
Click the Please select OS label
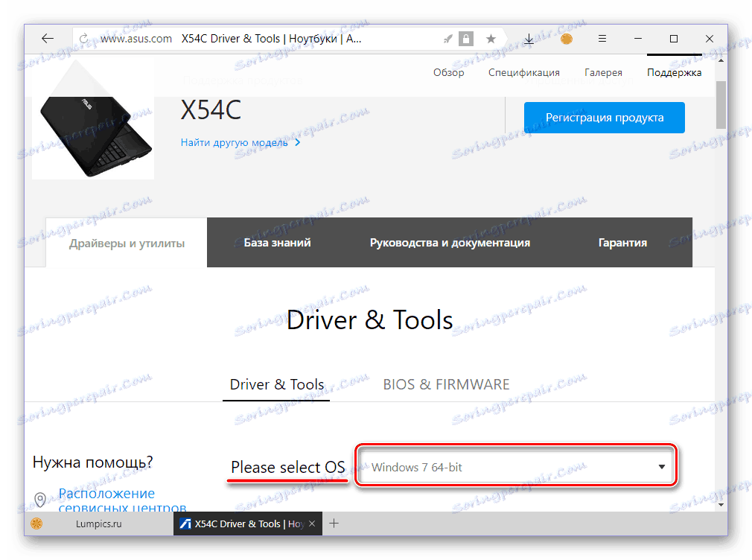click(x=287, y=467)
